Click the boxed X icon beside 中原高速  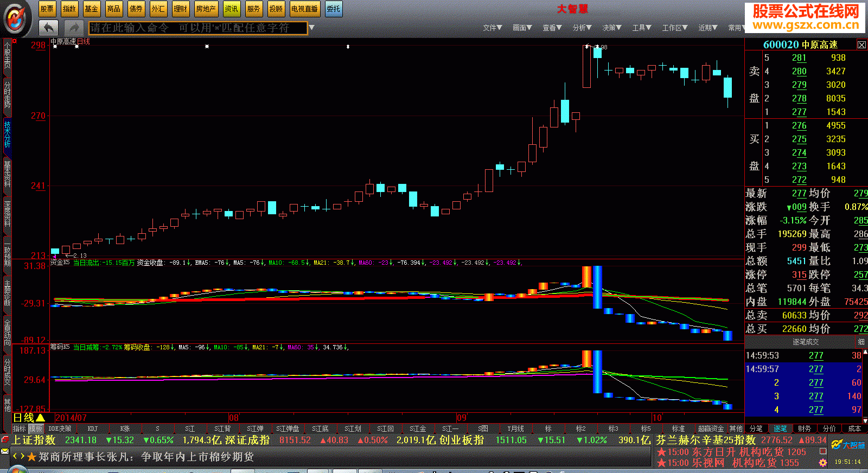pos(861,44)
